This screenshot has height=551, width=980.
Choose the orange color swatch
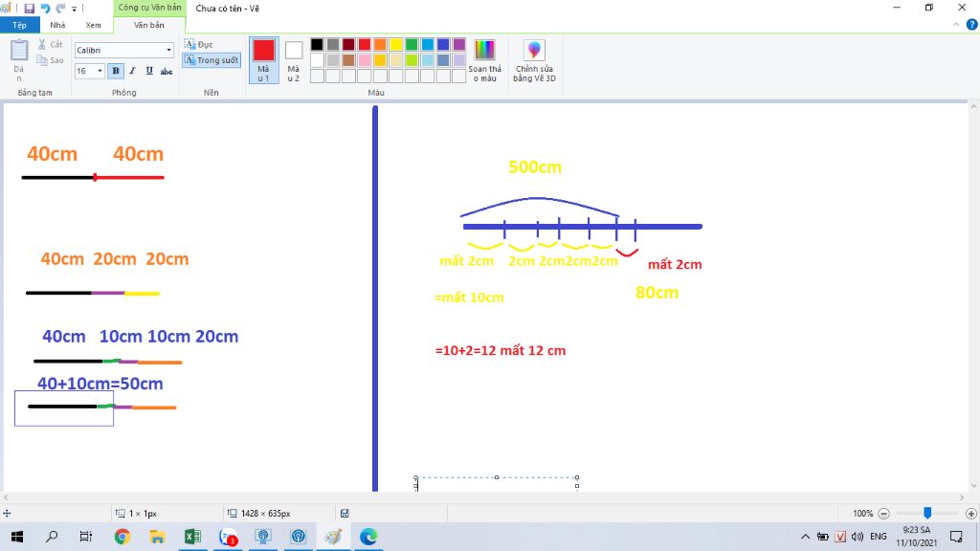tap(380, 44)
